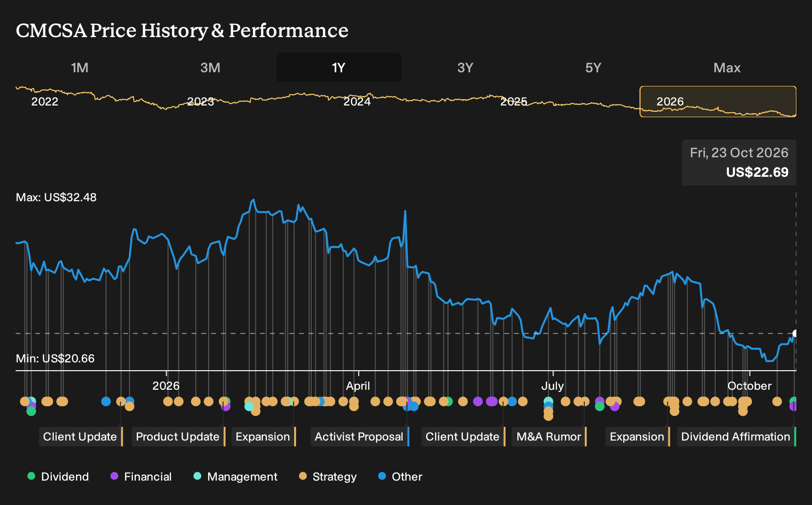
Task: Show the Max price history range
Action: [x=727, y=67]
